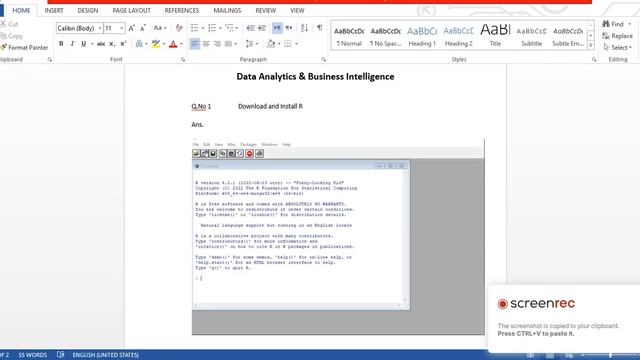Center align text

click(x=206, y=44)
